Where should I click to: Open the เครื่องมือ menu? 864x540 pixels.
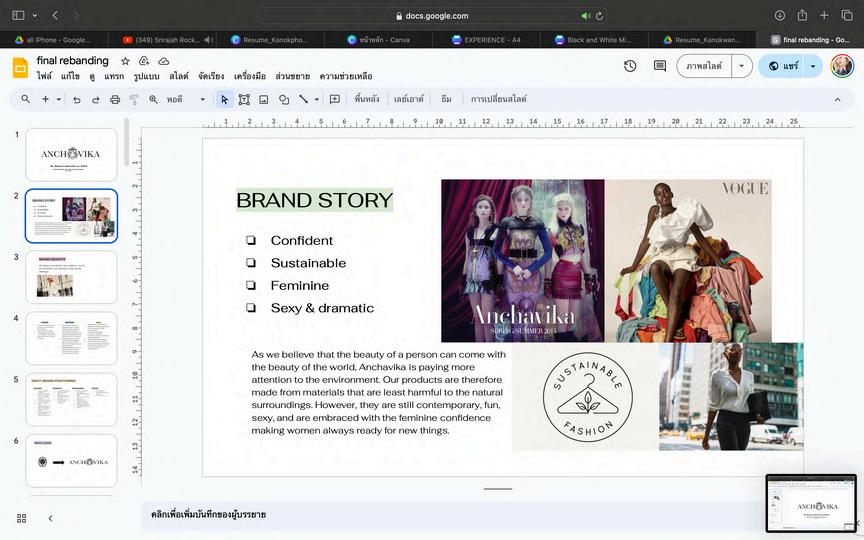tap(250, 76)
